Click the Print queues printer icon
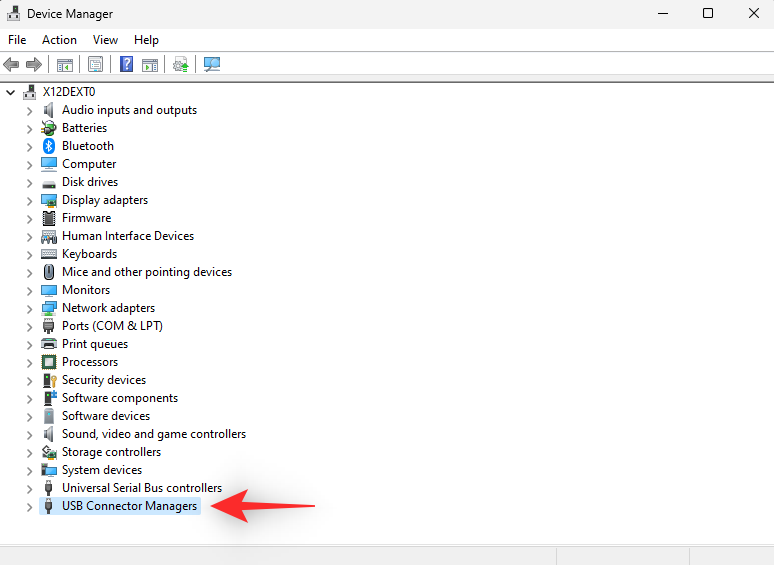This screenshot has width=774, height=565. click(48, 343)
